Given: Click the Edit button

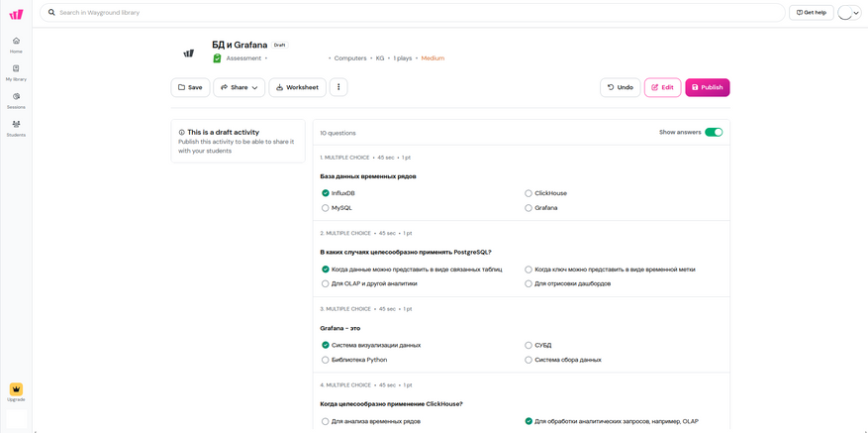Looking at the screenshot, I should pos(662,87).
